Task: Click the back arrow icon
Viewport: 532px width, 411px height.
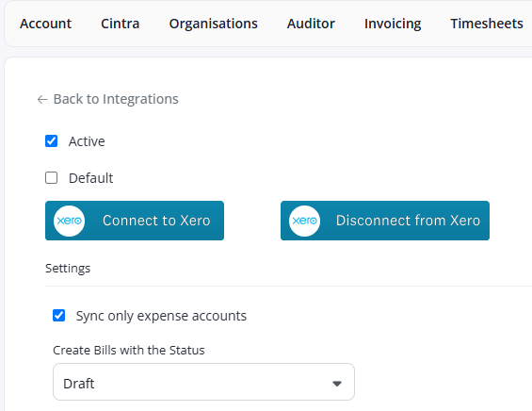Action: click(42, 100)
